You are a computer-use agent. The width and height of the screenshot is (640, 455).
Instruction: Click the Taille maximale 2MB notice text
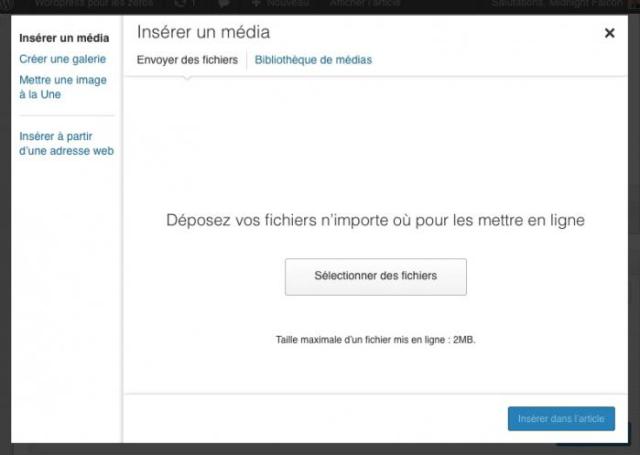(x=375, y=340)
